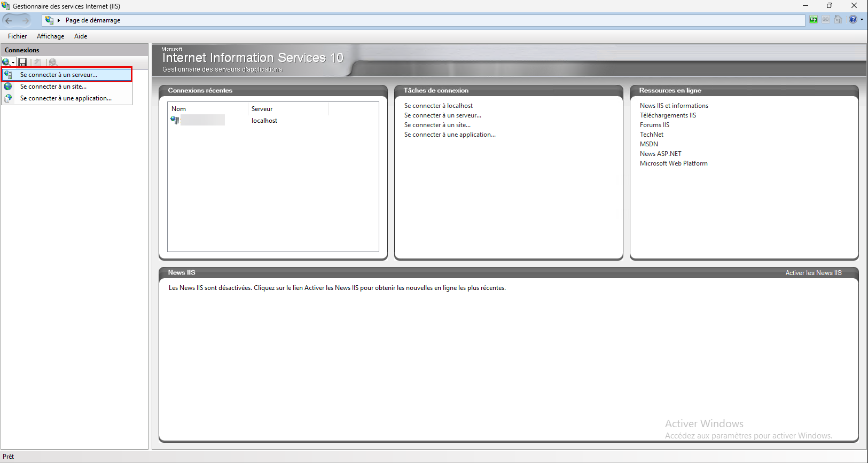Open the Microsoft Web Platform link

[674, 163]
